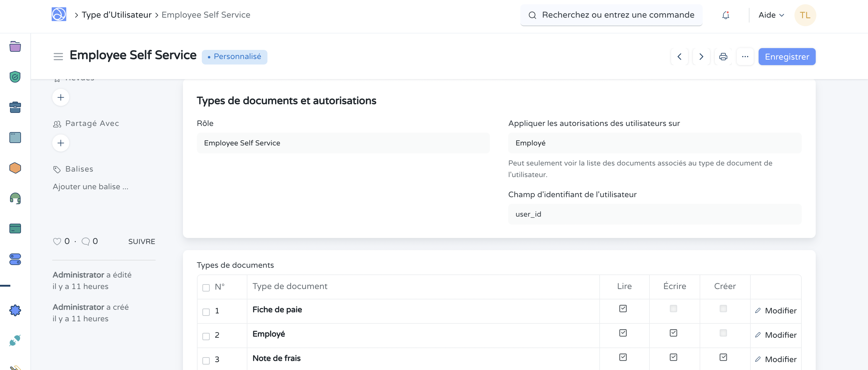Toggle Créer checkbox for Employé row
This screenshot has height=370, width=868.
point(723,333)
